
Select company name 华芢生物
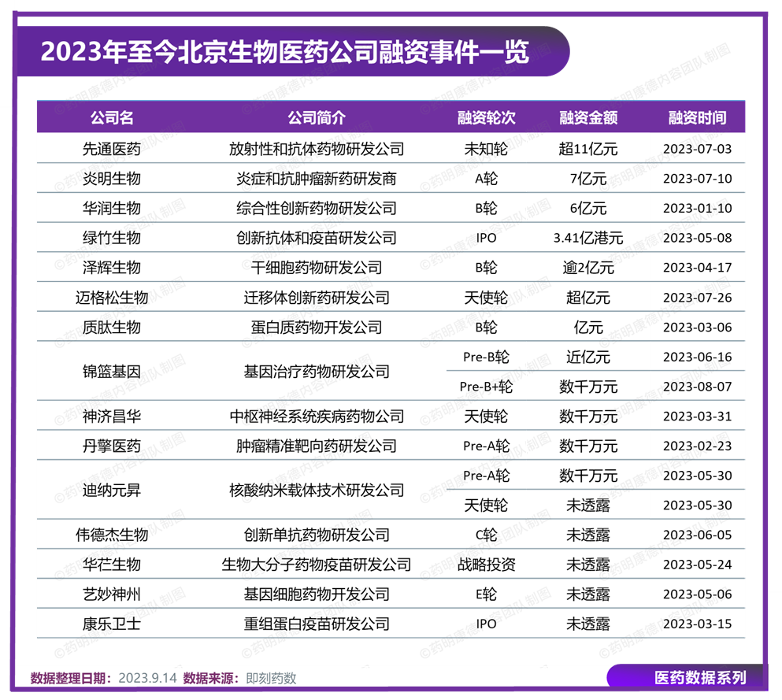[112, 565]
